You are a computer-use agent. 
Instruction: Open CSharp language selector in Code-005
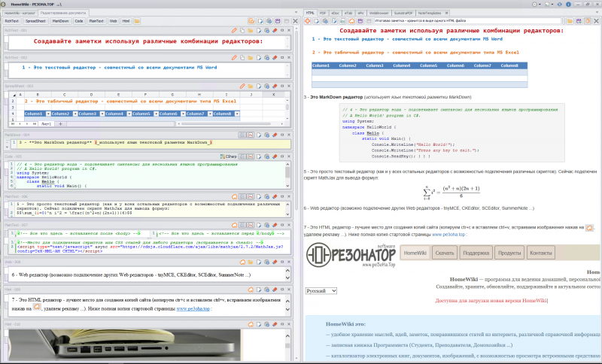click(x=229, y=156)
